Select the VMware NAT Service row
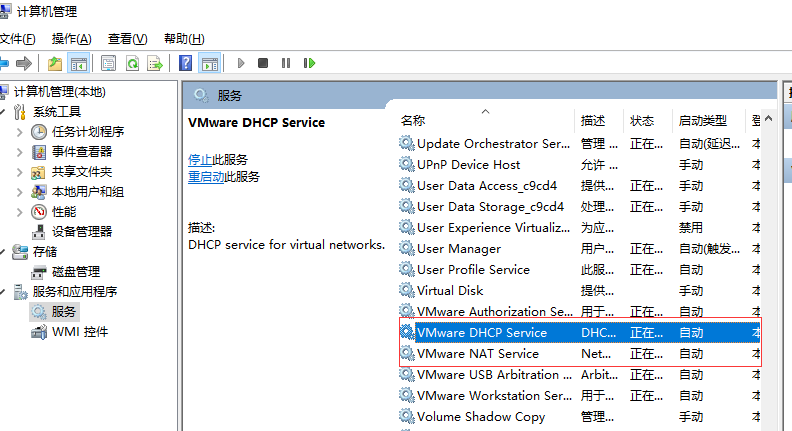Viewport: 792px width, 431px height. coord(477,354)
